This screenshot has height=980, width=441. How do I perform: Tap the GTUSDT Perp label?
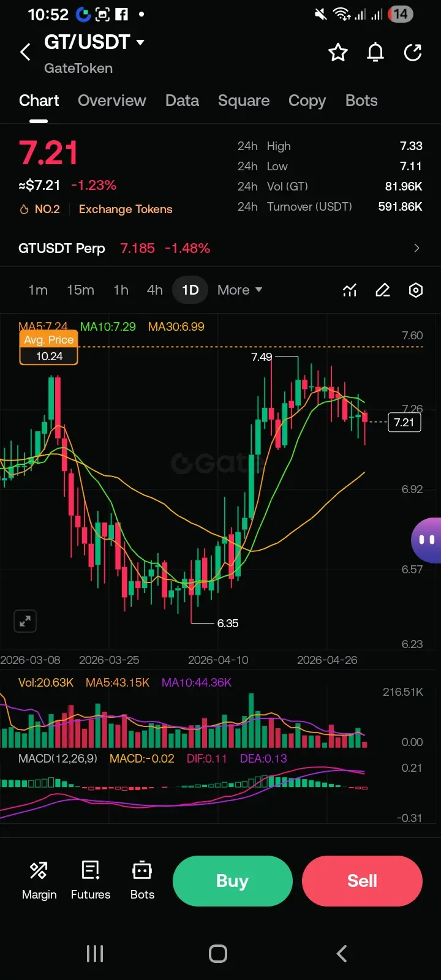coord(62,248)
